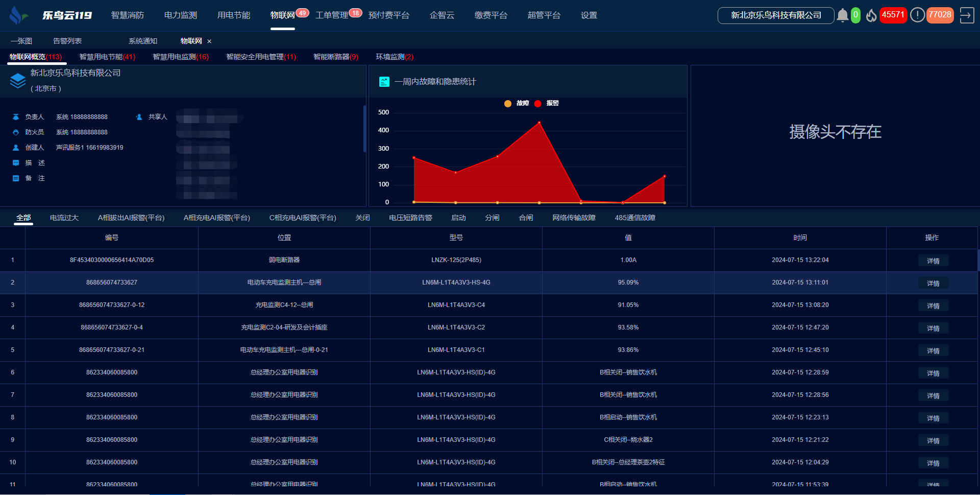
Task: Click the bell notification icon
Action: click(842, 15)
